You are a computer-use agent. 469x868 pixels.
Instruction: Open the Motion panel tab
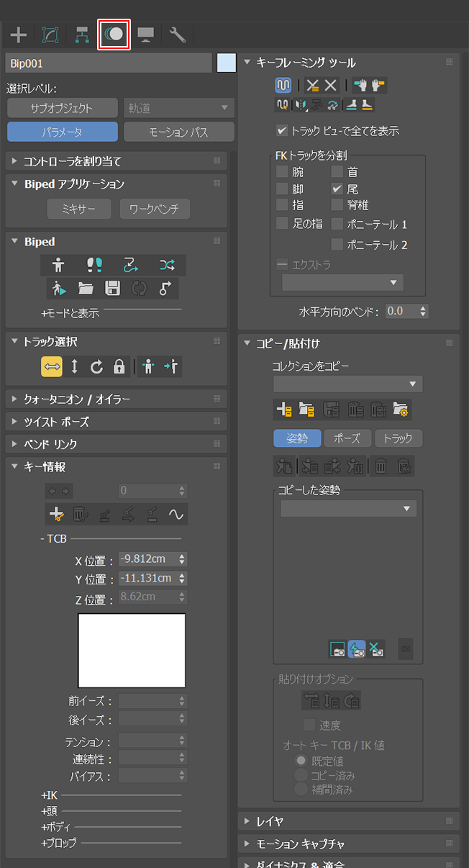[114, 34]
